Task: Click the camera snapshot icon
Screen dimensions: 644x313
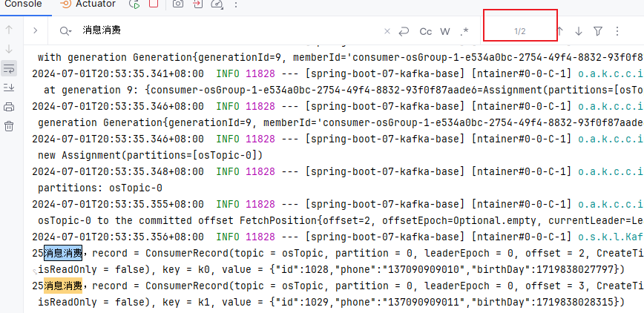Action: pos(178,4)
